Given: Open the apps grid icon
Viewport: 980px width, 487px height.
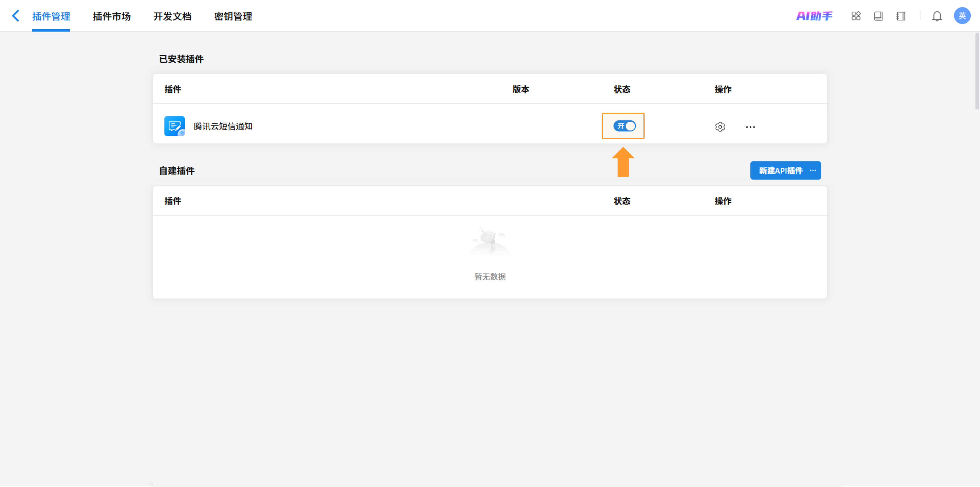Looking at the screenshot, I should 855,16.
